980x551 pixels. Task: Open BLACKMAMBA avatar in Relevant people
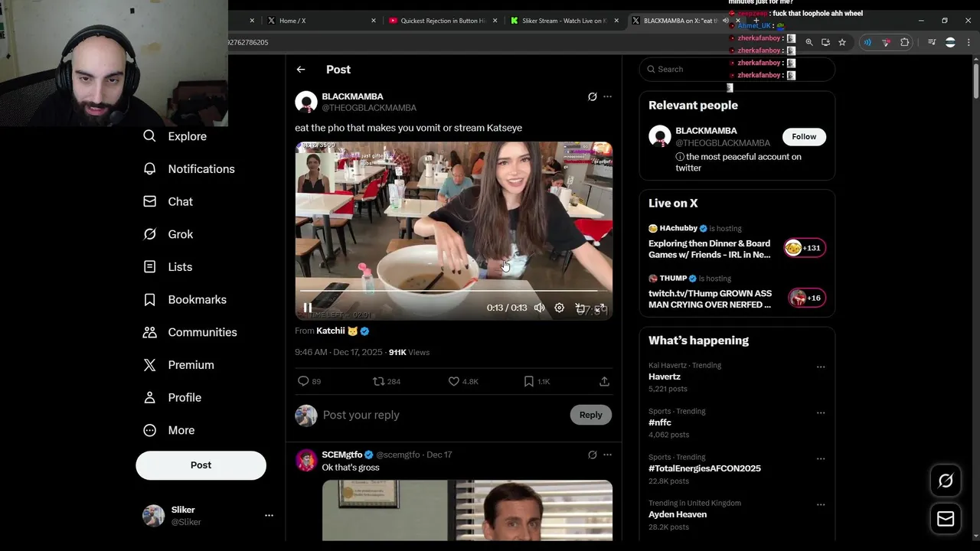tap(659, 136)
